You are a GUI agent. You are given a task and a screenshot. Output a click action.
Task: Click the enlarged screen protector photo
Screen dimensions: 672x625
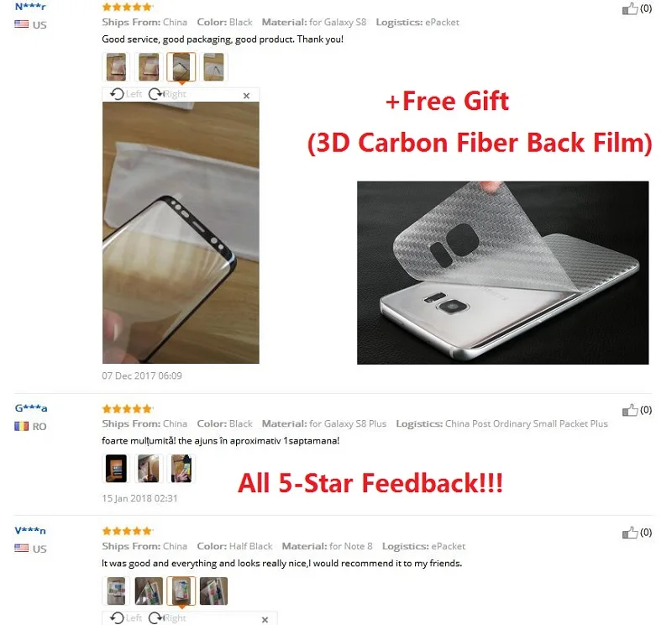coord(181,233)
